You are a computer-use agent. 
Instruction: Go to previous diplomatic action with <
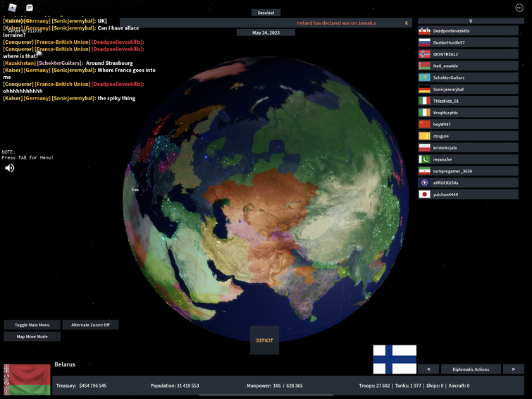(428, 369)
